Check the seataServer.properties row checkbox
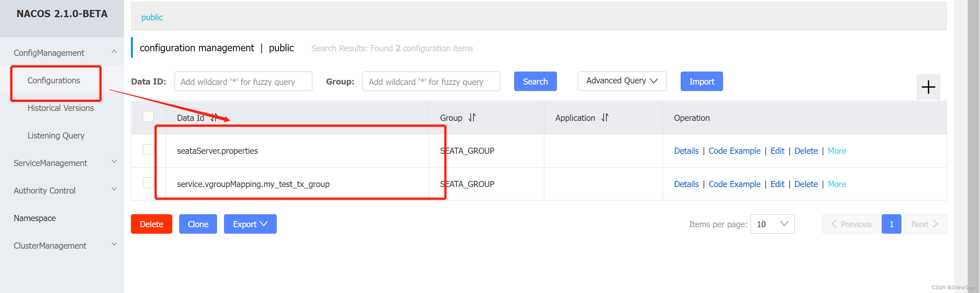This screenshot has width=980, height=293. 148,150
